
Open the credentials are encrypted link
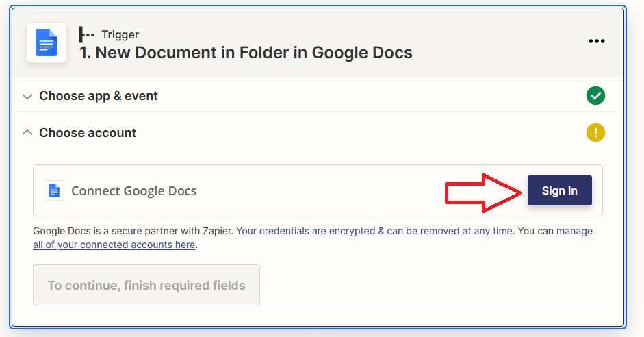point(374,231)
